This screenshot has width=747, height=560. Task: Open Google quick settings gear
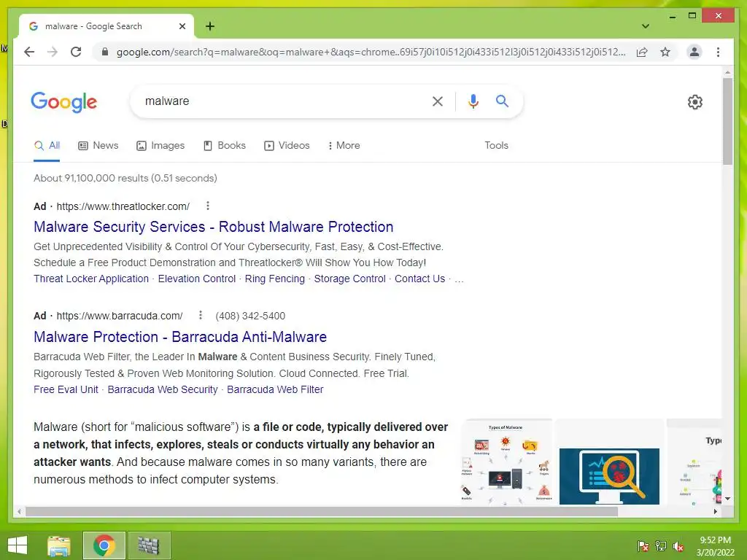pos(694,102)
